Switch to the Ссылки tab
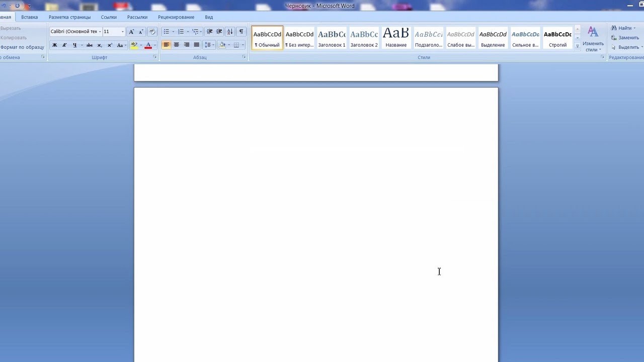The image size is (644, 362). click(109, 17)
